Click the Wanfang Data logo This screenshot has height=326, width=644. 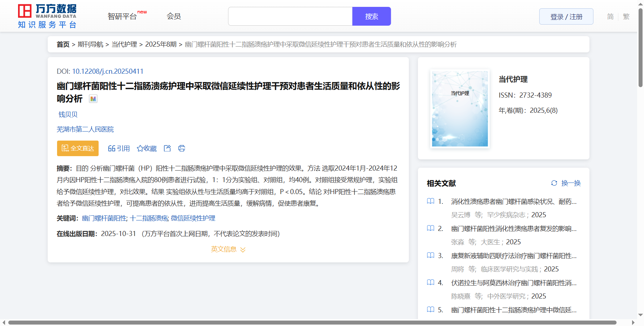coord(47,16)
